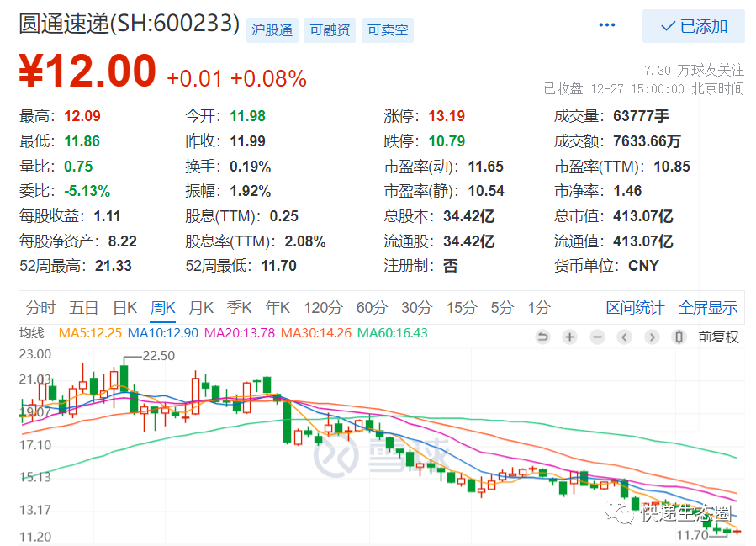Zoom in chart with plus icon
Viewport: 756px width, 546px height.
tap(570, 337)
